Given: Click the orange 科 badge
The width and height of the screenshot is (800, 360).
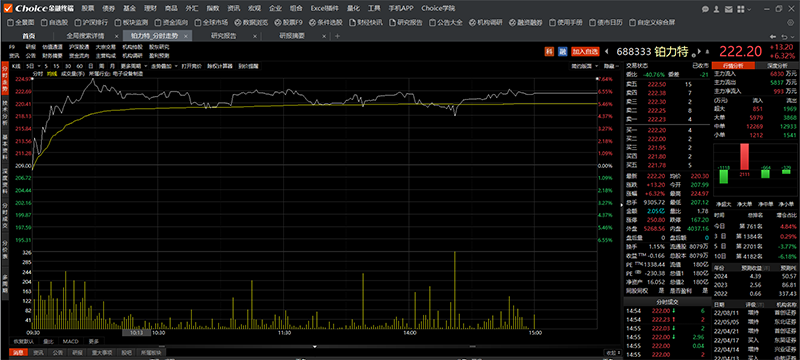Looking at the screenshot, I should pyautogui.click(x=549, y=52).
